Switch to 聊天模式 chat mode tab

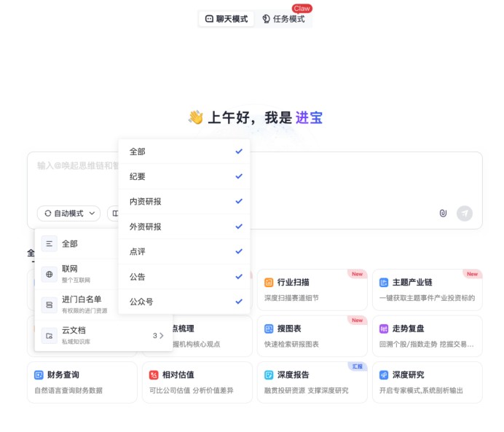227,19
